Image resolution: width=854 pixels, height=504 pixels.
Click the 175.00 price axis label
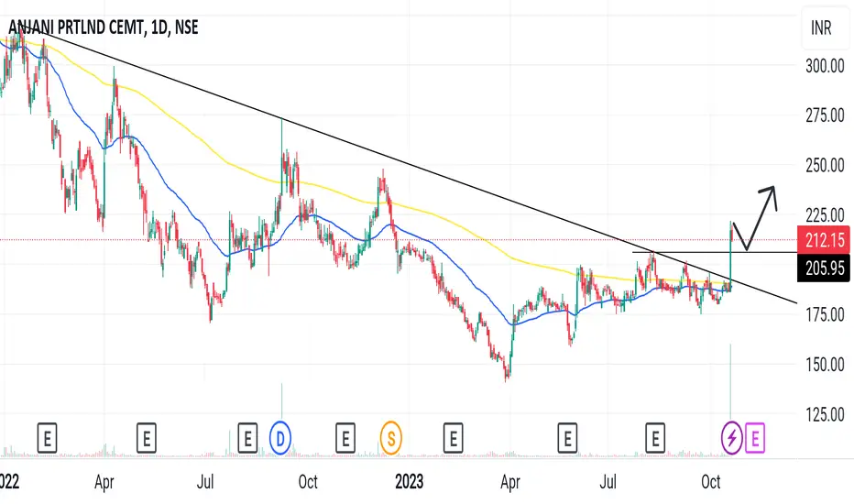[825, 314]
